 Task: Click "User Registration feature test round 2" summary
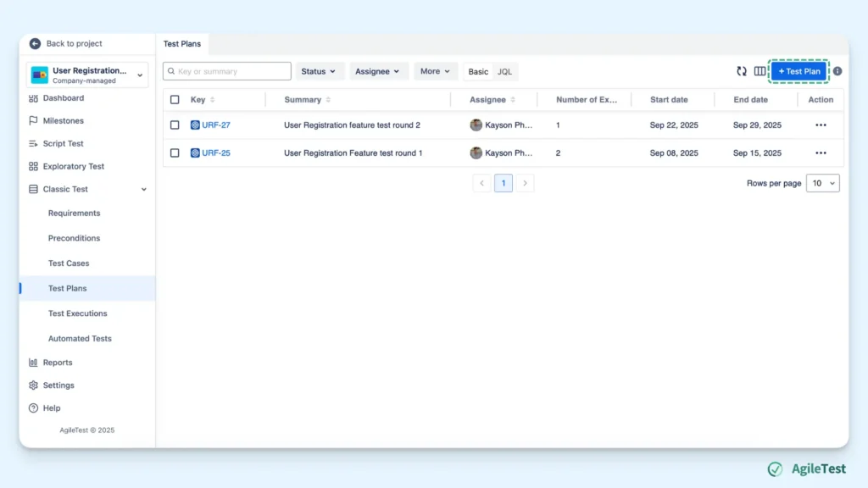pos(352,125)
